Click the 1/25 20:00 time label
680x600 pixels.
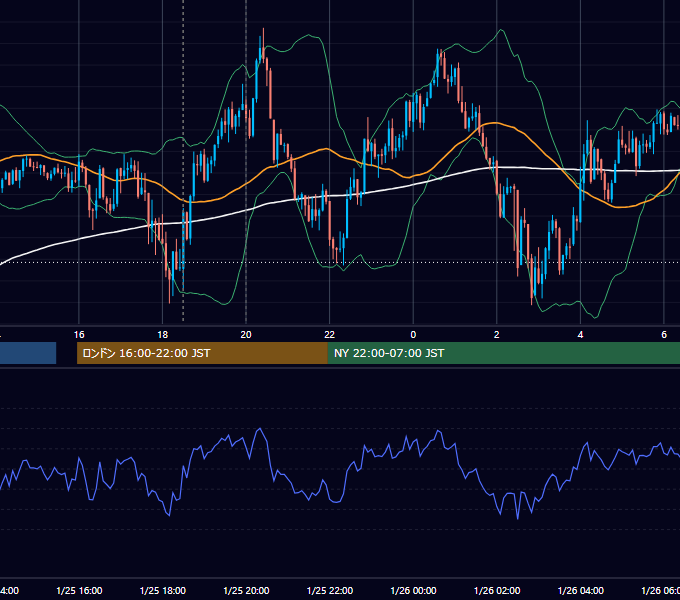pyautogui.click(x=246, y=590)
